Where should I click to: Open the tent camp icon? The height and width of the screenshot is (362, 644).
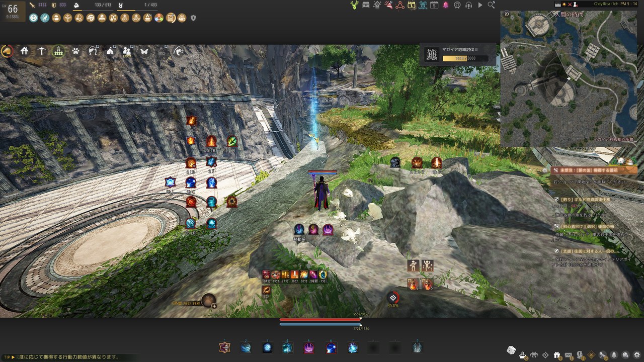click(x=110, y=51)
